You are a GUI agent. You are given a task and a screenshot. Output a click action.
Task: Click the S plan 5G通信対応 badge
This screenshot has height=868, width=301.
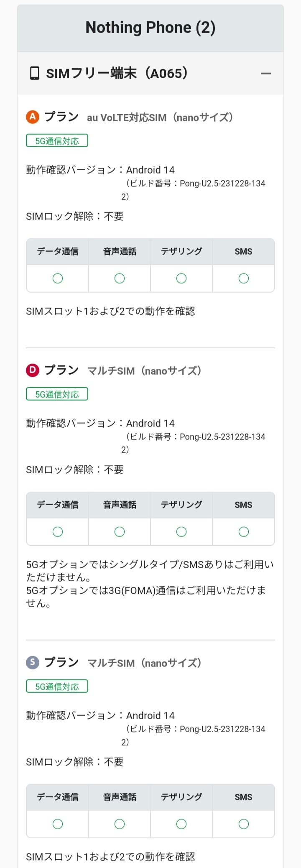click(x=57, y=687)
